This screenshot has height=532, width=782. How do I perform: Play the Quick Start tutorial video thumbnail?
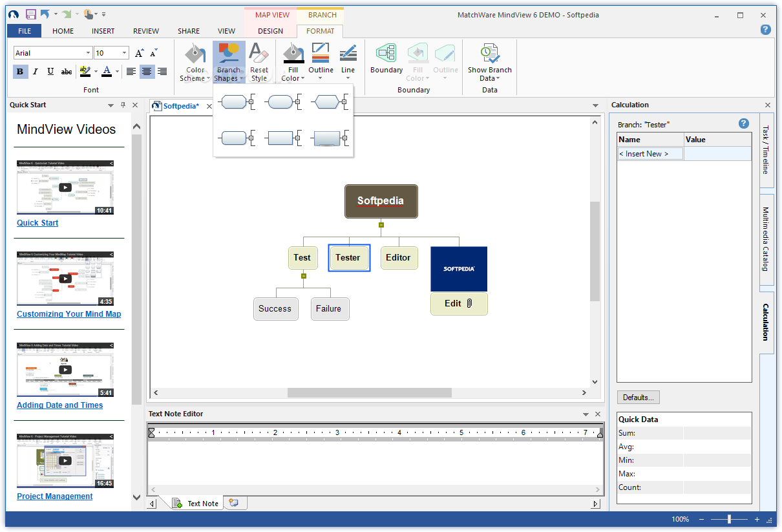coord(65,187)
